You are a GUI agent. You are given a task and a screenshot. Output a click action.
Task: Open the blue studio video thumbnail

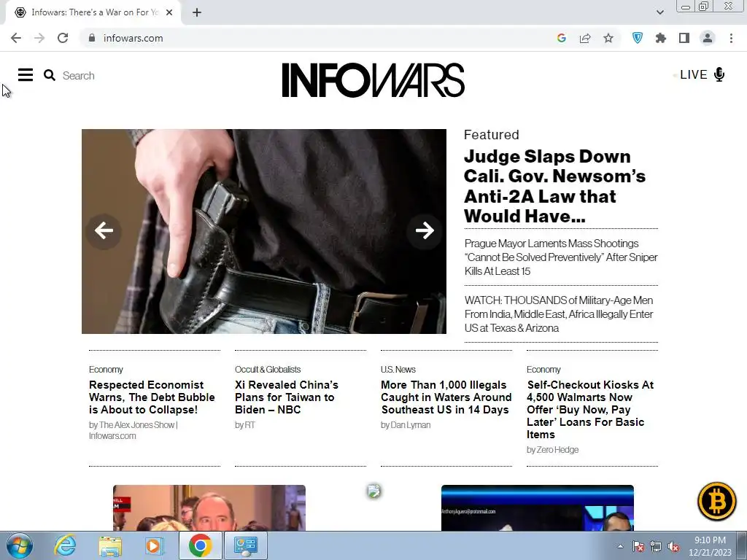(x=538, y=507)
